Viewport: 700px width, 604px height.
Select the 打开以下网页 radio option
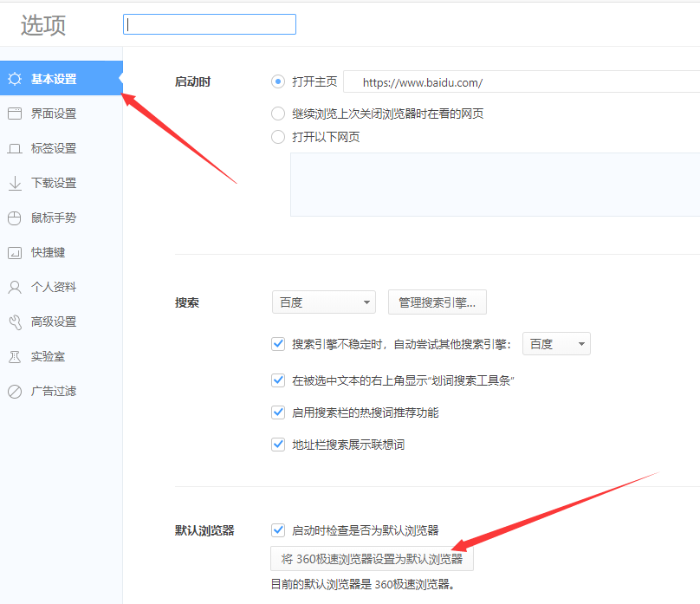pyautogui.click(x=278, y=138)
